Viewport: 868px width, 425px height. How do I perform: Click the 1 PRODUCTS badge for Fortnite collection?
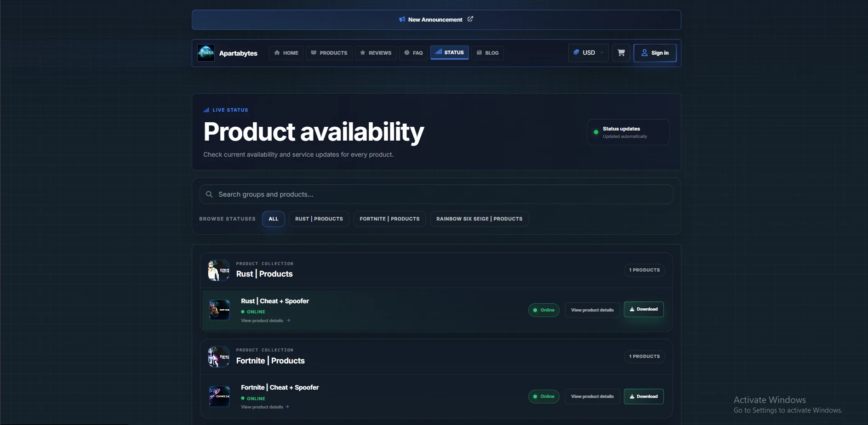point(645,357)
